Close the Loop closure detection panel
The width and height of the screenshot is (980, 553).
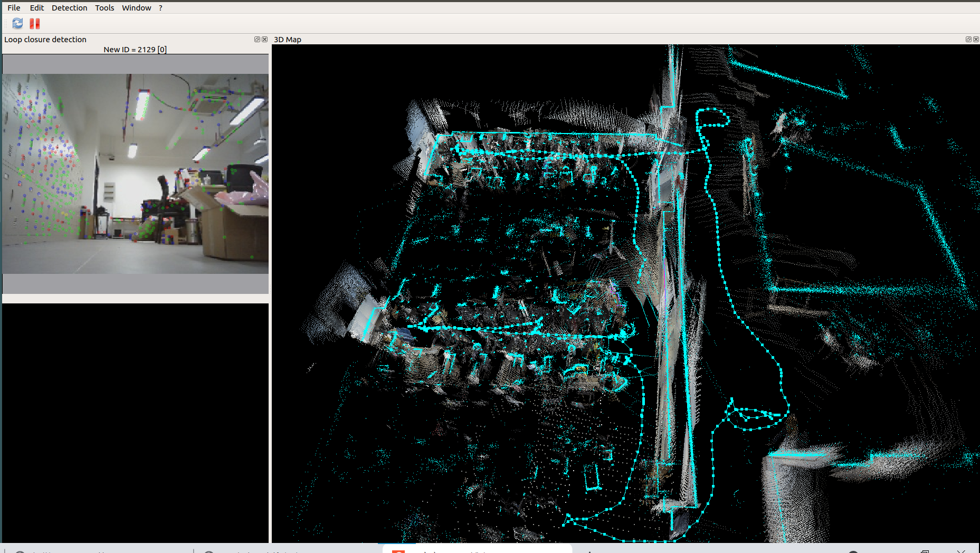[265, 39]
